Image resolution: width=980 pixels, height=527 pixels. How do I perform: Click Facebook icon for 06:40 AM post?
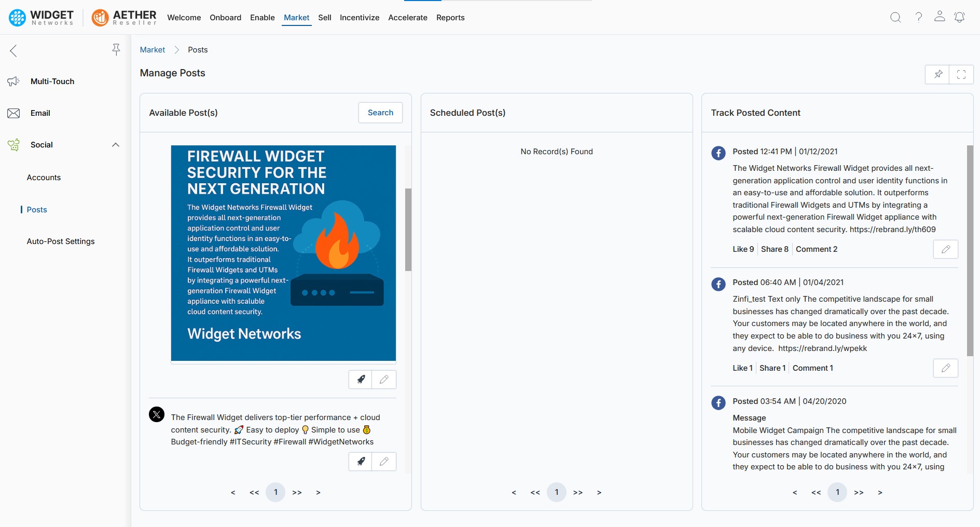pos(719,284)
